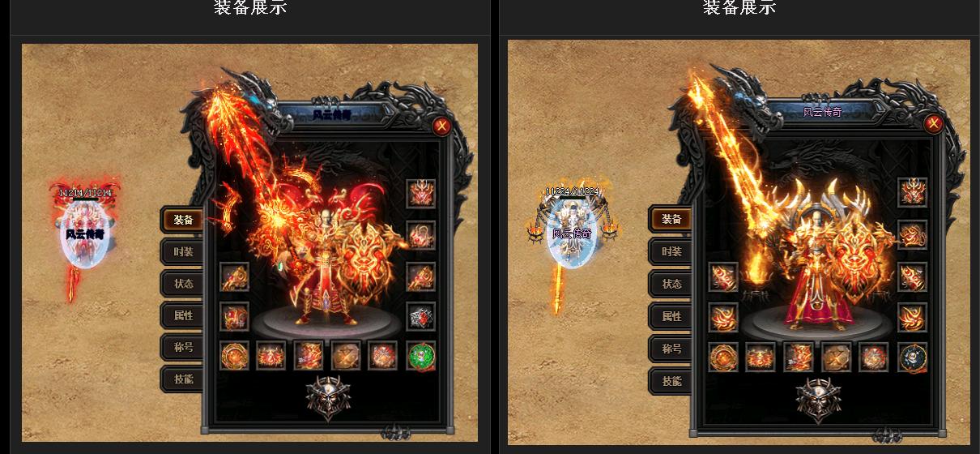Select 装备 tab beside golden-armored character

[x=671, y=219]
